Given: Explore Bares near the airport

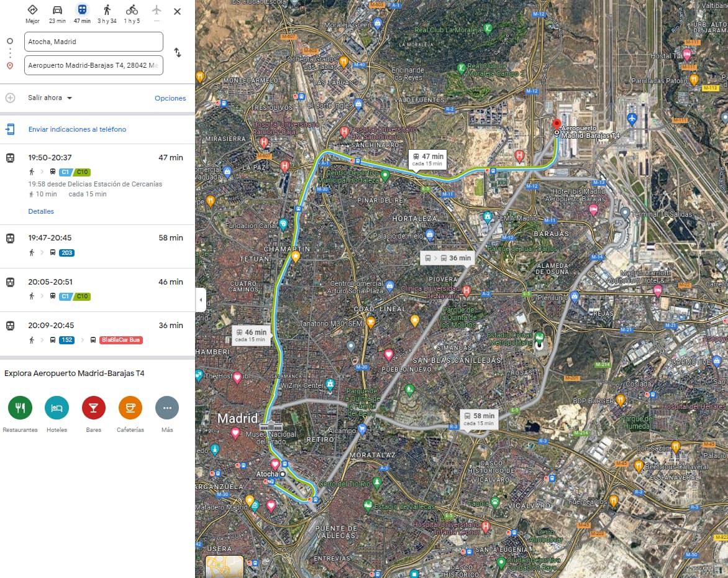Looking at the screenshot, I should click(x=93, y=408).
